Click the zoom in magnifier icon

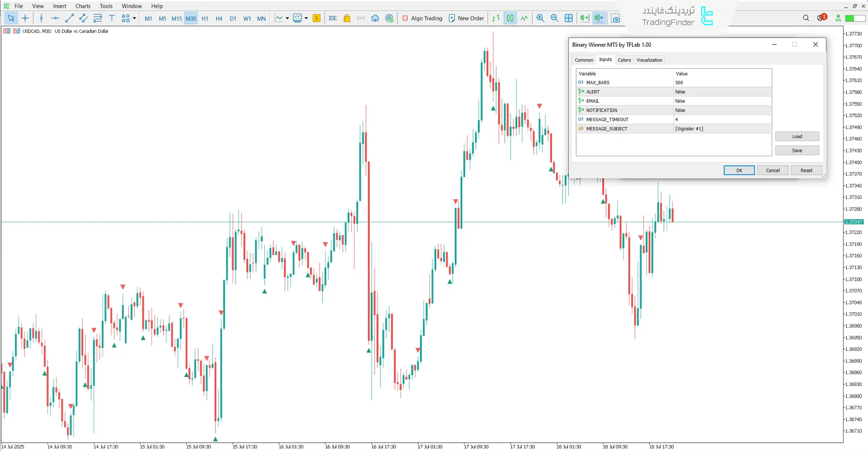coord(540,18)
